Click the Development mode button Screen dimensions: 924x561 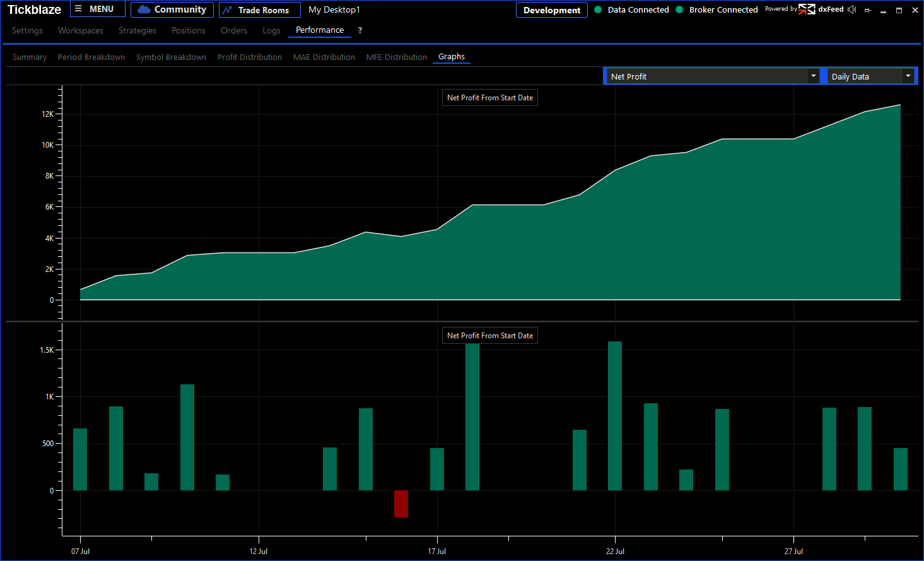552,10
